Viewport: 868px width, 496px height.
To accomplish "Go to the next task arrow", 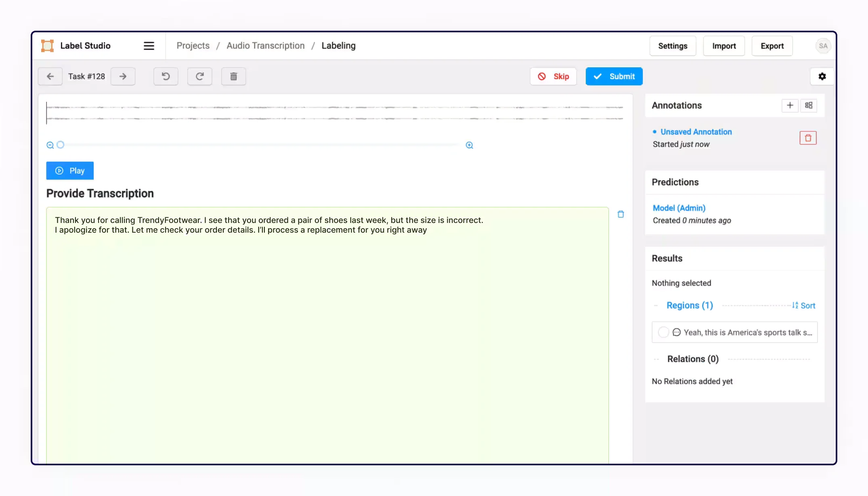I will click(x=123, y=76).
